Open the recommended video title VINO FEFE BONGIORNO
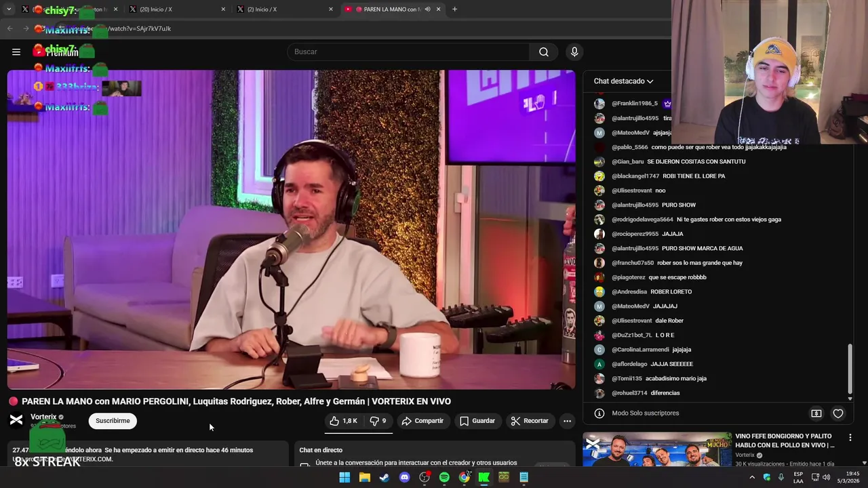The image size is (868, 488). point(785,441)
